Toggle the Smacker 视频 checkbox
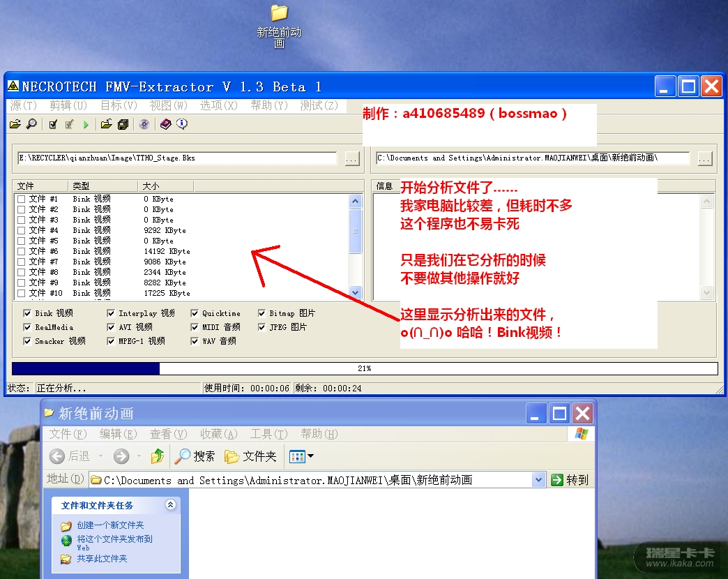This screenshot has width=728, height=579. (x=27, y=341)
